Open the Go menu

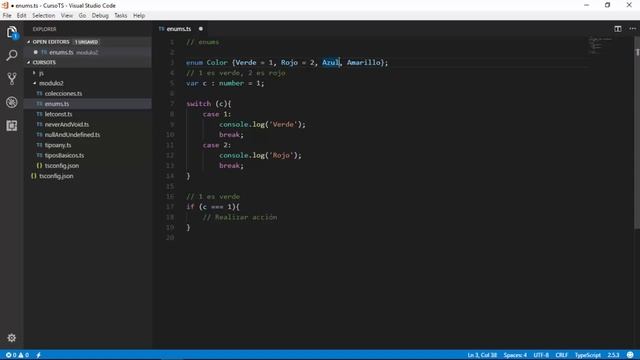(x=82, y=16)
